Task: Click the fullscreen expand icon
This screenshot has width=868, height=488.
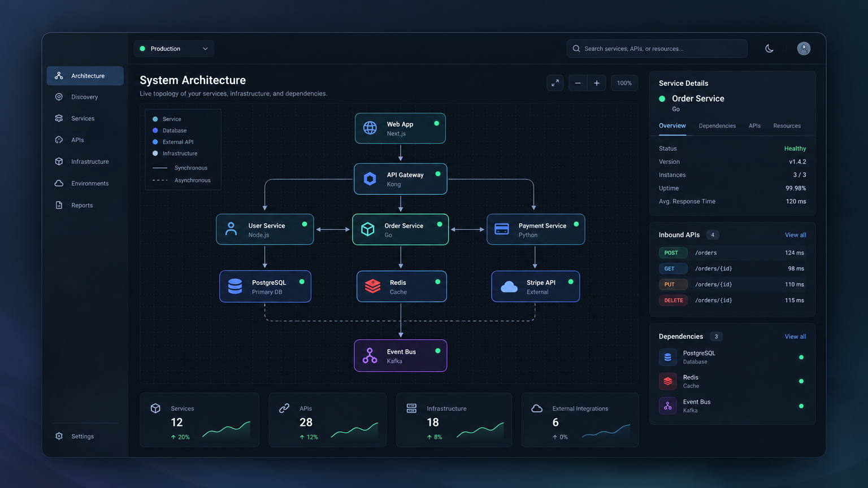Action: point(555,83)
